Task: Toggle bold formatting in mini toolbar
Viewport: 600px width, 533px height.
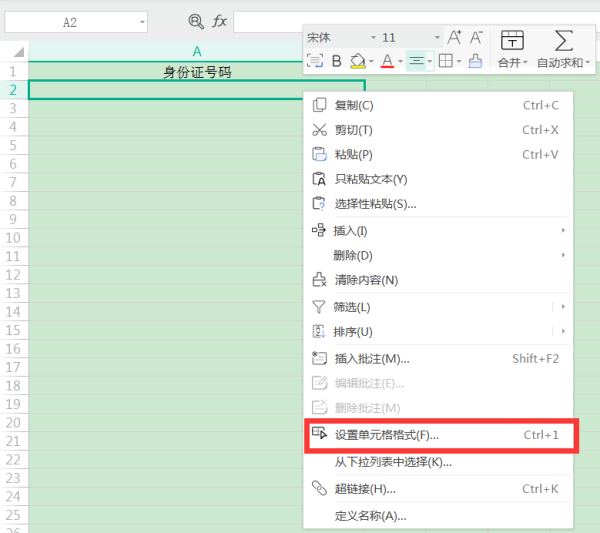Action: point(337,61)
